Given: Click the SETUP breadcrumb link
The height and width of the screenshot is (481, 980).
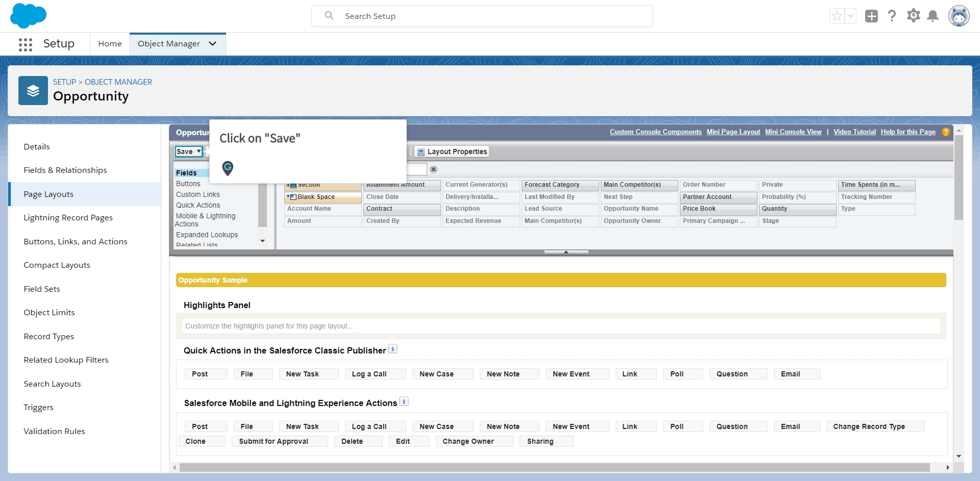Looking at the screenshot, I should coord(64,82).
